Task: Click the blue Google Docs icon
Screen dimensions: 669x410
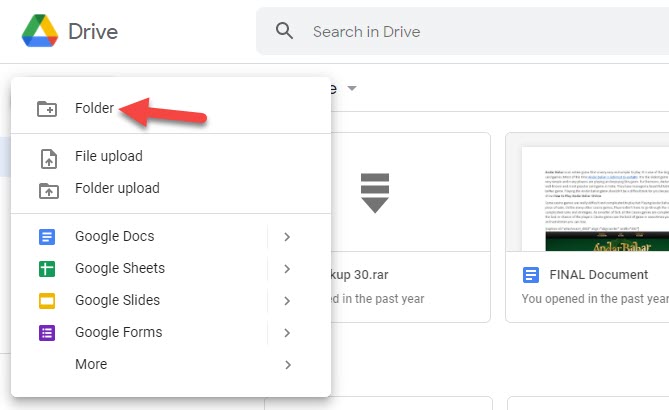Action: [47, 237]
